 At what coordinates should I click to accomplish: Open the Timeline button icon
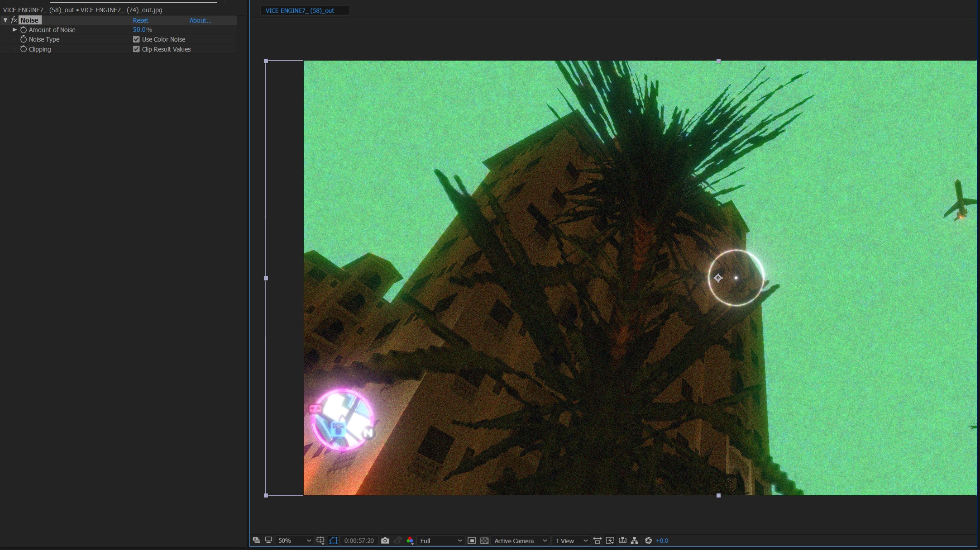click(623, 541)
